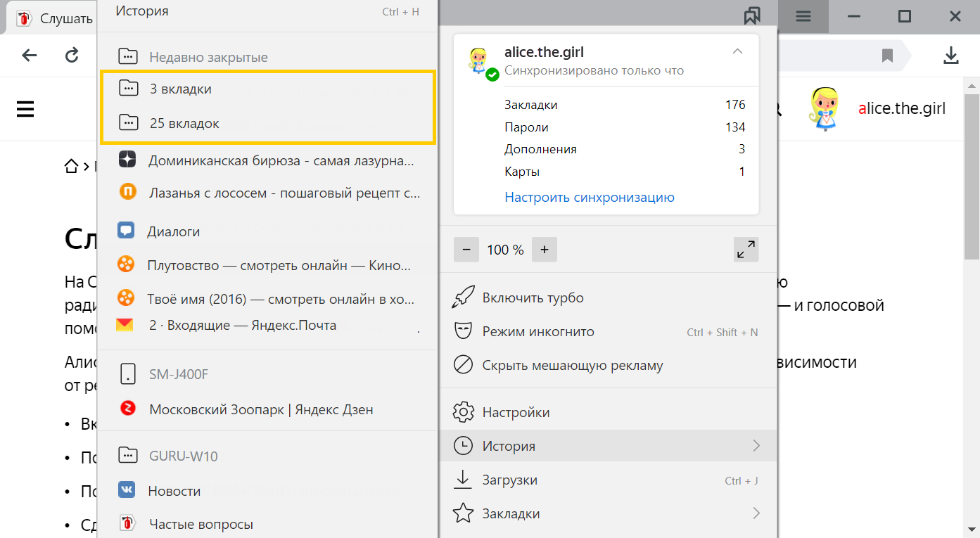Click the Alice avatar next to alice.the.girl on page
Viewport: 980px width, 538px height.
click(825, 109)
